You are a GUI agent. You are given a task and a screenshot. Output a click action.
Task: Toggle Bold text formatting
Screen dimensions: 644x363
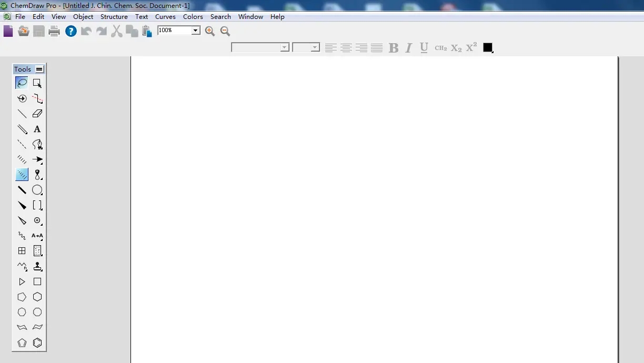pos(393,48)
